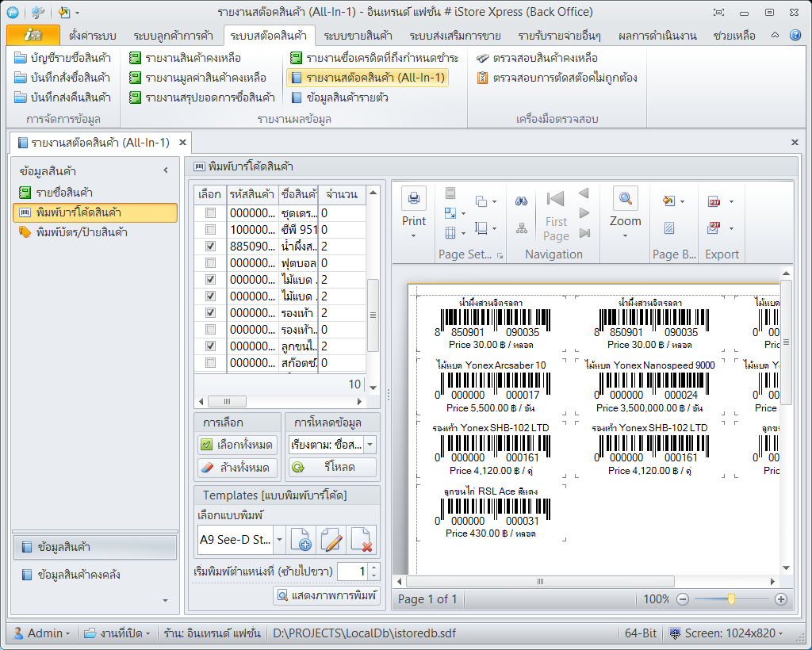Screen dimensions: 812x650
Task: Click the Margins grid icon in Page Setup
Action: (450, 232)
